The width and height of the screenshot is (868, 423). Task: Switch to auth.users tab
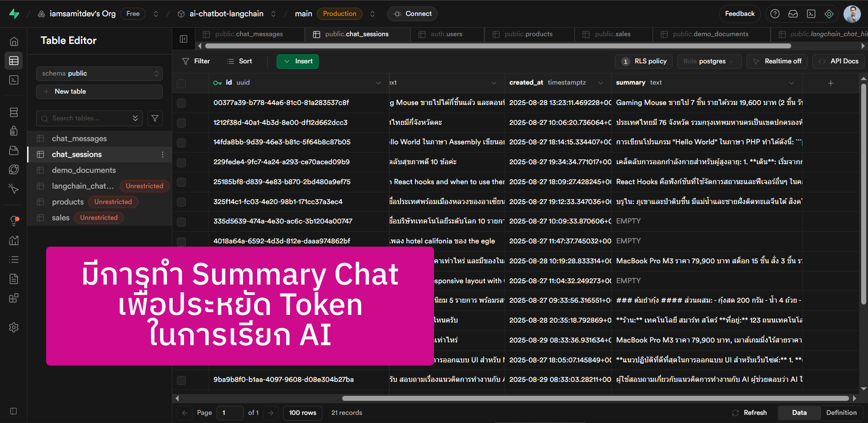tap(446, 34)
